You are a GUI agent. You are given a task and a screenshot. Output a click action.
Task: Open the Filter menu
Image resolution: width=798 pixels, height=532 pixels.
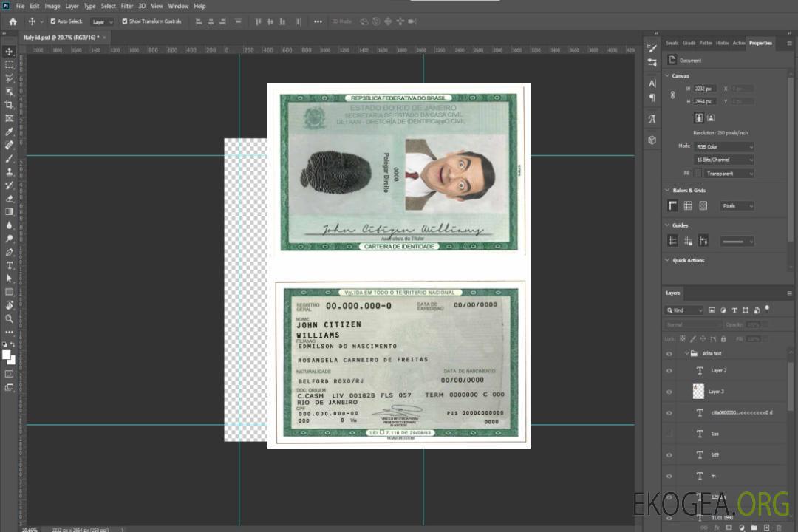coord(127,6)
